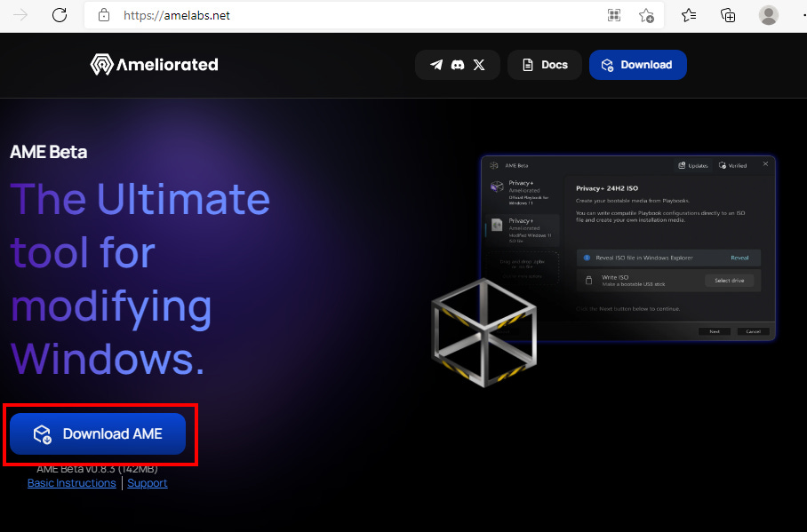Click the 3D wireframe cube graphic
807x532 pixels.
click(x=483, y=332)
